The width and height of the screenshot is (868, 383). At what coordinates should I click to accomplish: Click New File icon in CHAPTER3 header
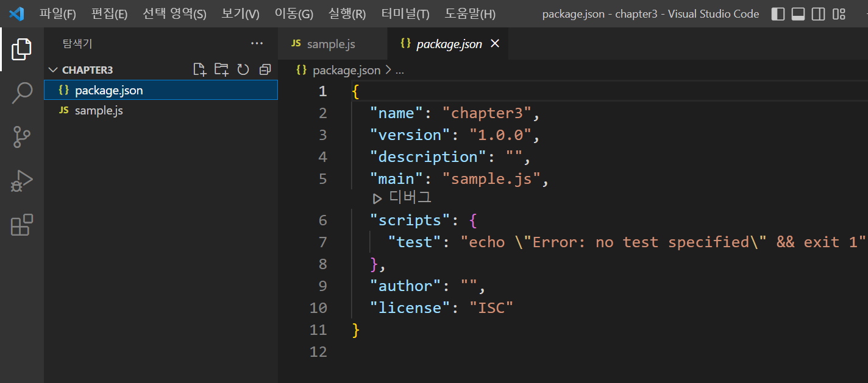click(x=200, y=69)
